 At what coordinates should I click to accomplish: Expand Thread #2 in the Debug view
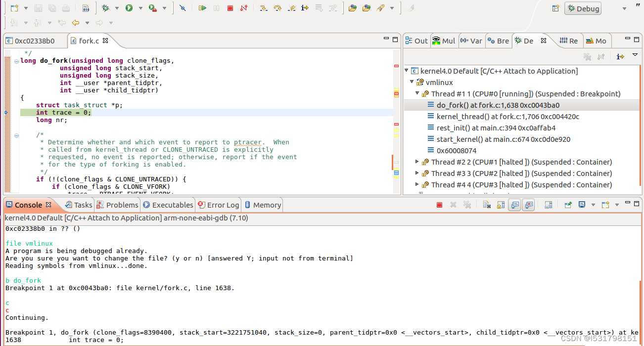pos(417,162)
